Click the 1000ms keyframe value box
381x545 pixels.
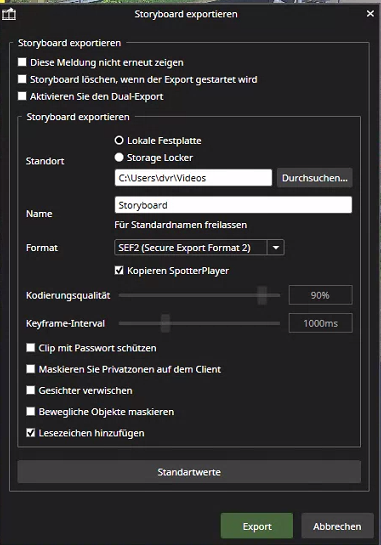pyautogui.click(x=321, y=323)
